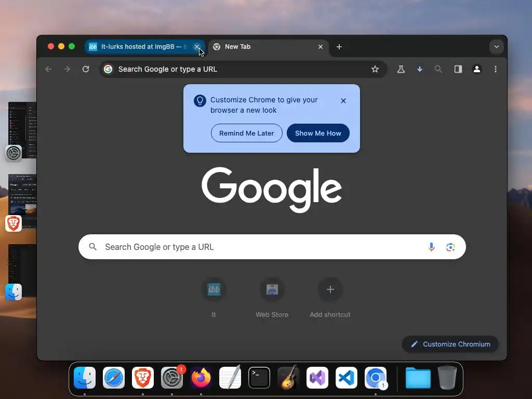Screen dimensions: 532x399
Task: Click Show Me How button
Action: coord(318,133)
